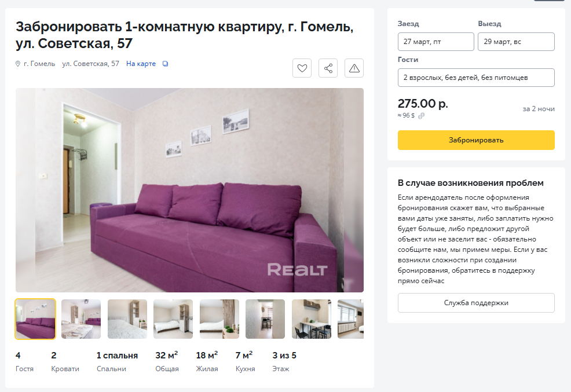Select sixth thumbnail showing hallway view
Image resolution: width=571 pixels, height=392 pixels.
click(x=265, y=319)
